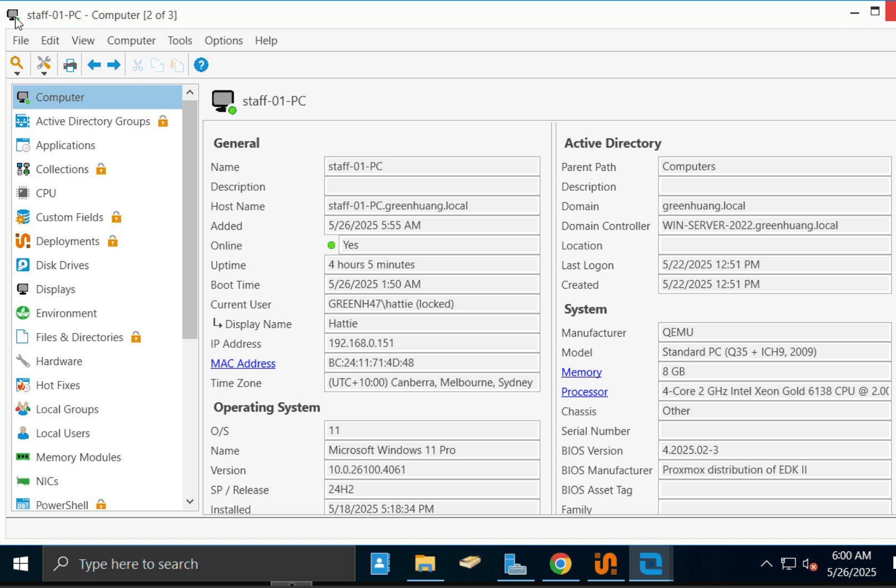Click the search magnifier toolbar icon
896x588 pixels.
pyautogui.click(x=17, y=63)
